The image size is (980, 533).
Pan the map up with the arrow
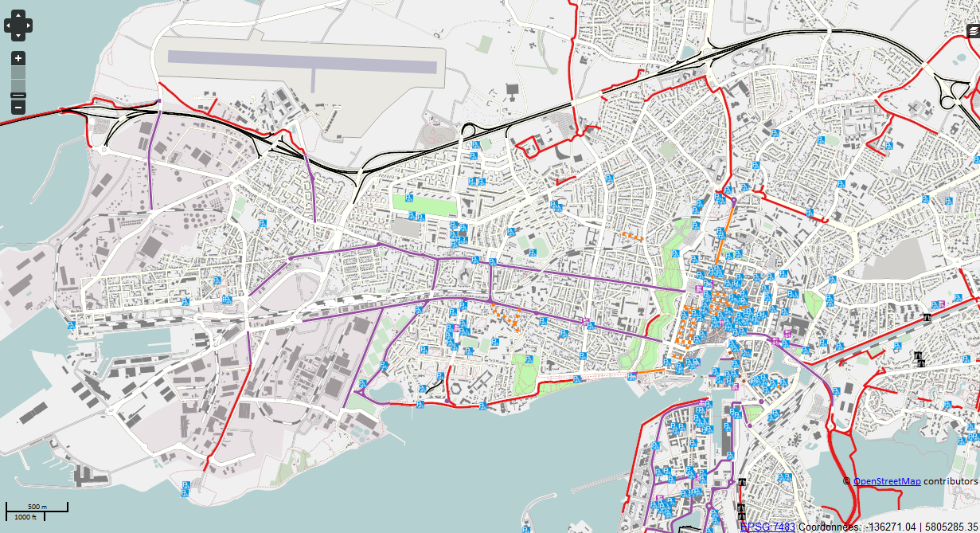coord(18,16)
